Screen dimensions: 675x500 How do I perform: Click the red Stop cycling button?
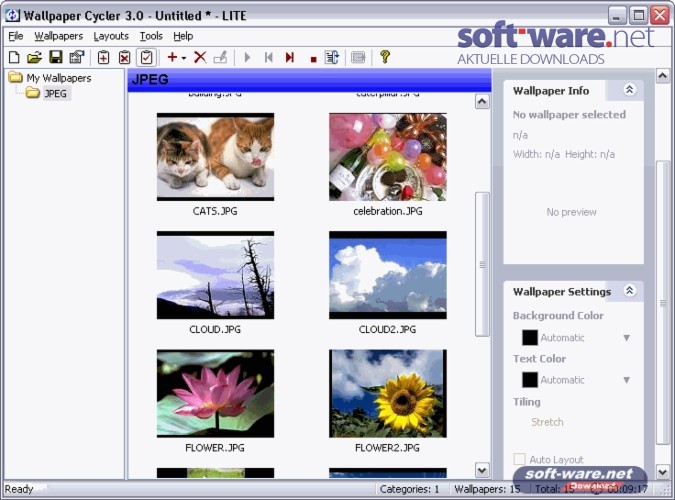(x=313, y=59)
